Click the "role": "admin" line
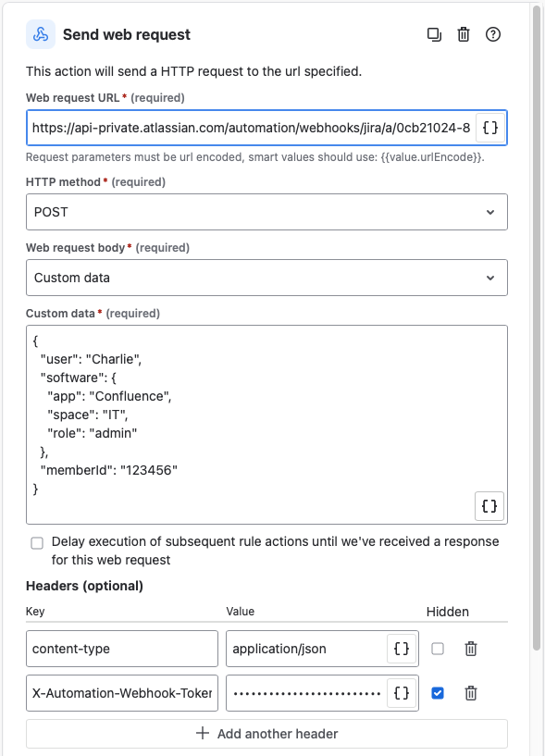Screen dimensions: 545x756 click(x=93, y=433)
